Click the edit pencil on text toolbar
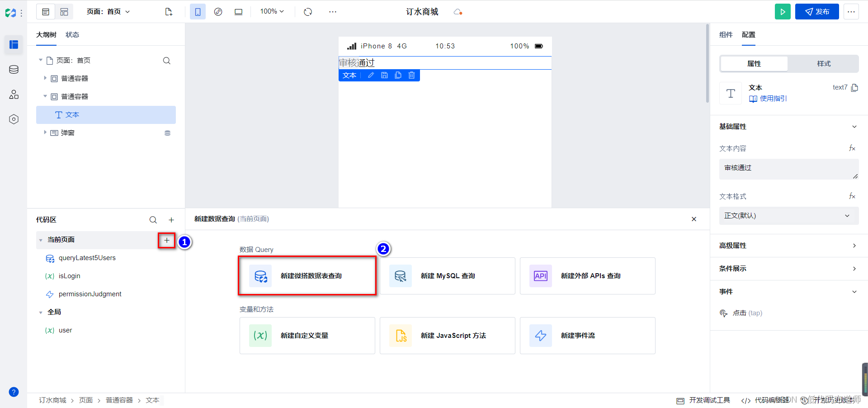This screenshot has width=868, height=408. tap(371, 75)
